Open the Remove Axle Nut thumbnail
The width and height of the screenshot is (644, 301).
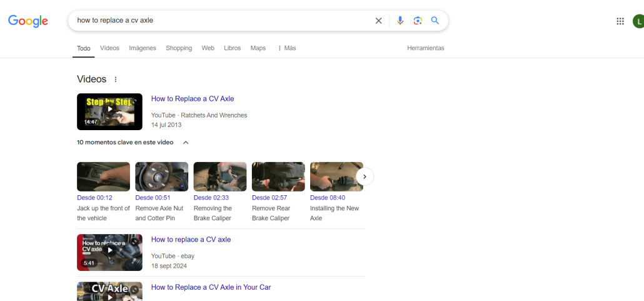162,177
